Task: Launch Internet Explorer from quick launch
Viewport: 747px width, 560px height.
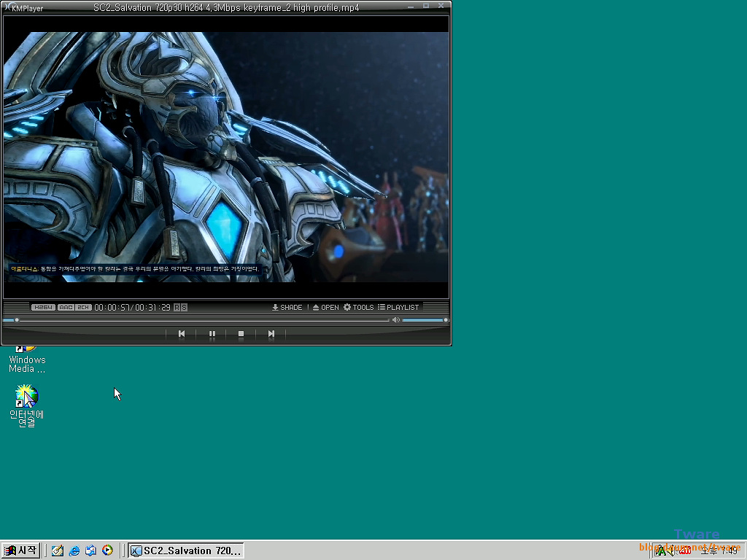Action: coord(74,551)
